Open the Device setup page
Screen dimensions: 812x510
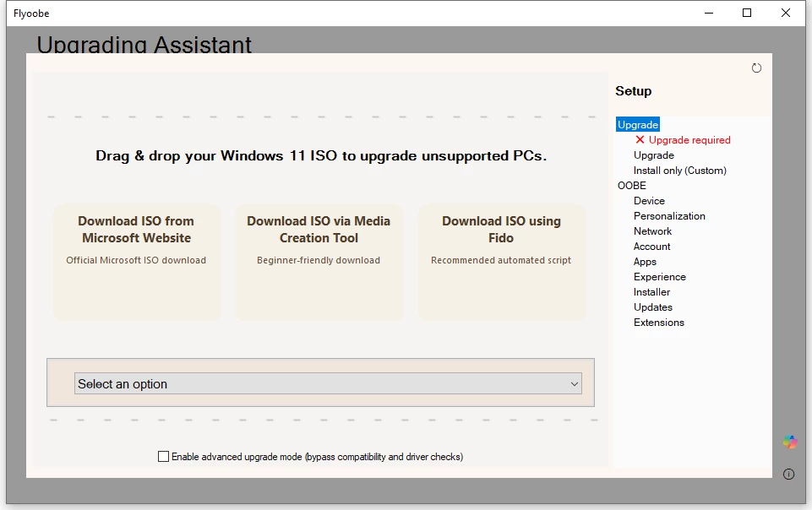tap(649, 201)
